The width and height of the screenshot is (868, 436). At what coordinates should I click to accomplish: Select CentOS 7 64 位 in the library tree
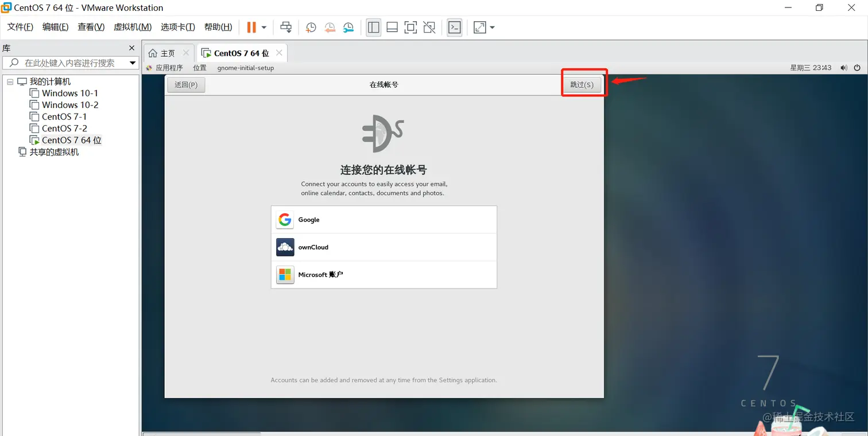[72, 140]
